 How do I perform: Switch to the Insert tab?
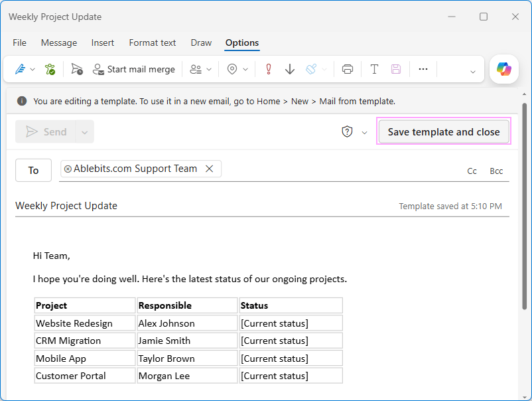(x=102, y=42)
